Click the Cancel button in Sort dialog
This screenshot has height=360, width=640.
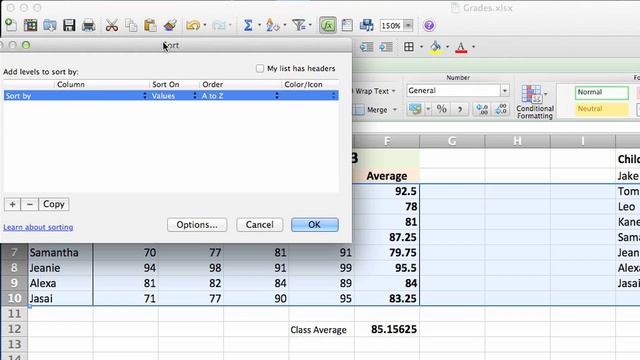tap(260, 224)
